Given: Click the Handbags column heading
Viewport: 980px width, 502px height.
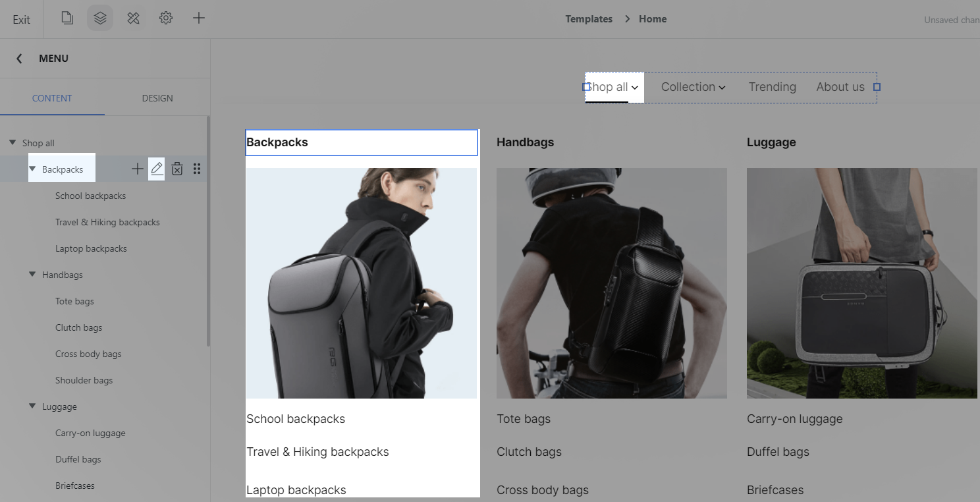Looking at the screenshot, I should 525,142.
